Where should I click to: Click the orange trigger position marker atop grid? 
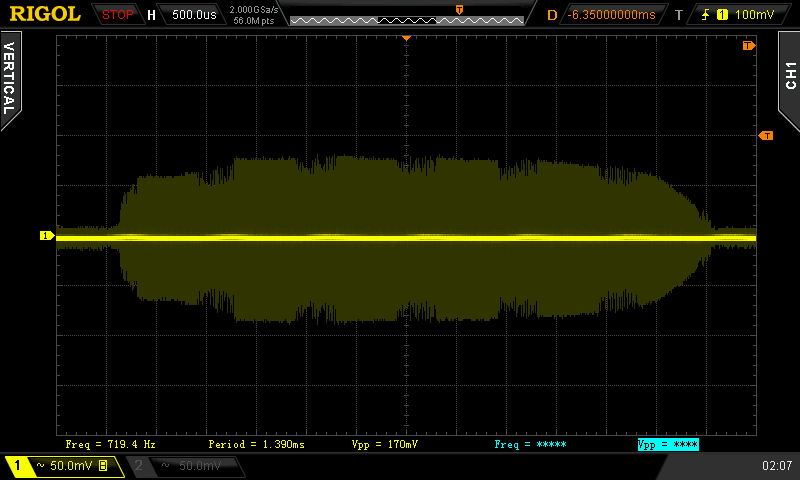click(406, 37)
